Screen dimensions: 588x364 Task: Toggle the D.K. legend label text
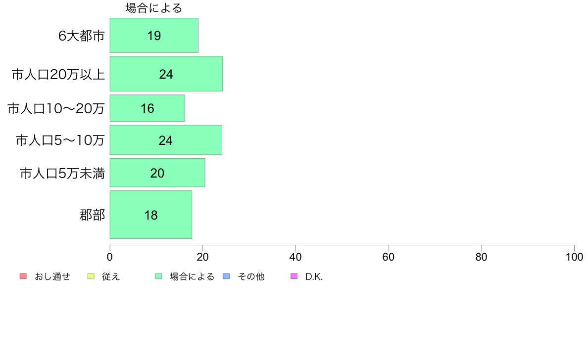pyautogui.click(x=314, y=276)
